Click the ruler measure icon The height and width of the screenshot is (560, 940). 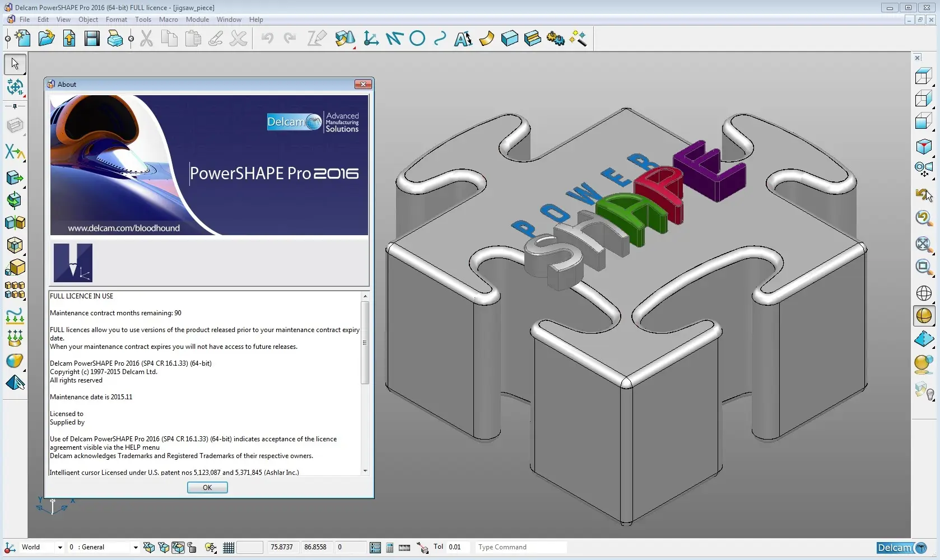click(x=404, y=548)
